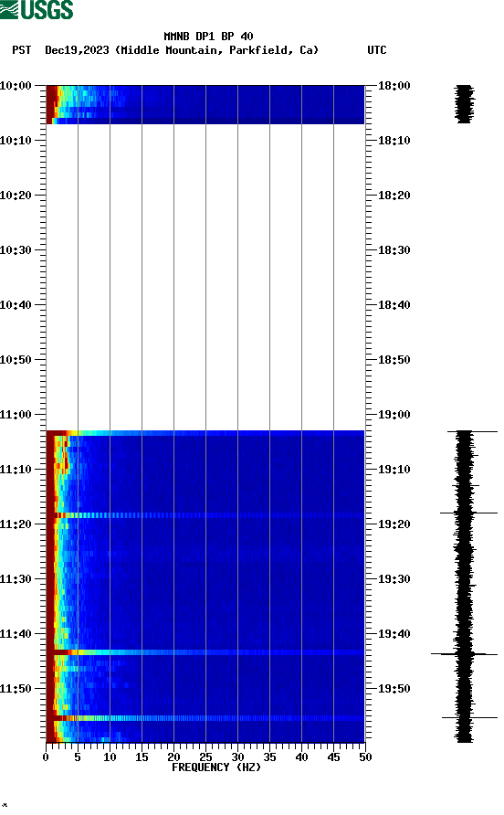Click the USGS logo
Image resolution: width=504 pixels, height=815 pixels.
[x=37, y=9]
